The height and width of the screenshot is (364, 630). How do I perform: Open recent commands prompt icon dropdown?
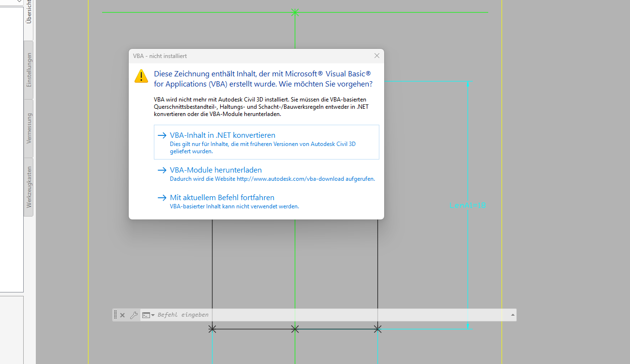148,315
